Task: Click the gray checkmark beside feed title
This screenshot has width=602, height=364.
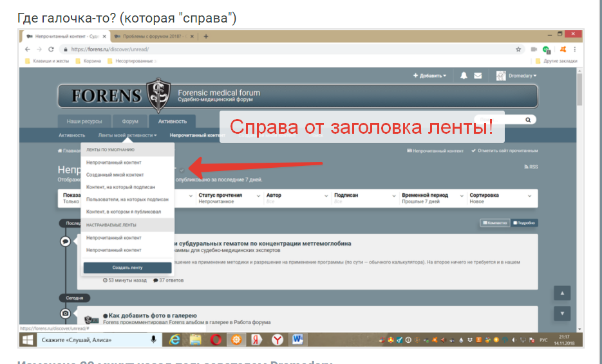Action: [182, 170]
